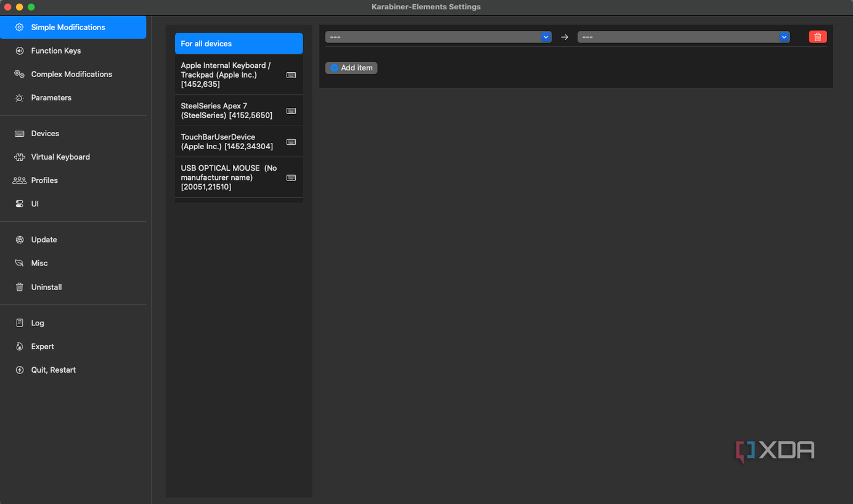Click the UI switches icon
Screen dimensions: 853x504
(19, 203)
